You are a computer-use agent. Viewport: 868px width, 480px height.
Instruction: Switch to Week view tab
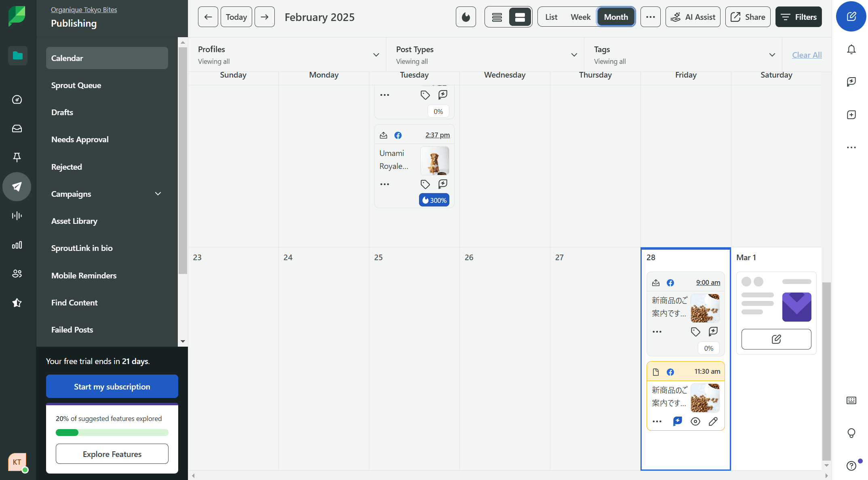tap(580, 17)
